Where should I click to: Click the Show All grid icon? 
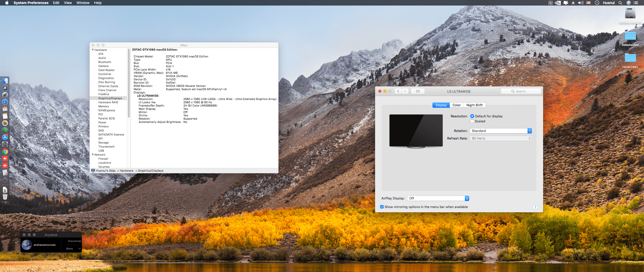[x=418, y=91]
